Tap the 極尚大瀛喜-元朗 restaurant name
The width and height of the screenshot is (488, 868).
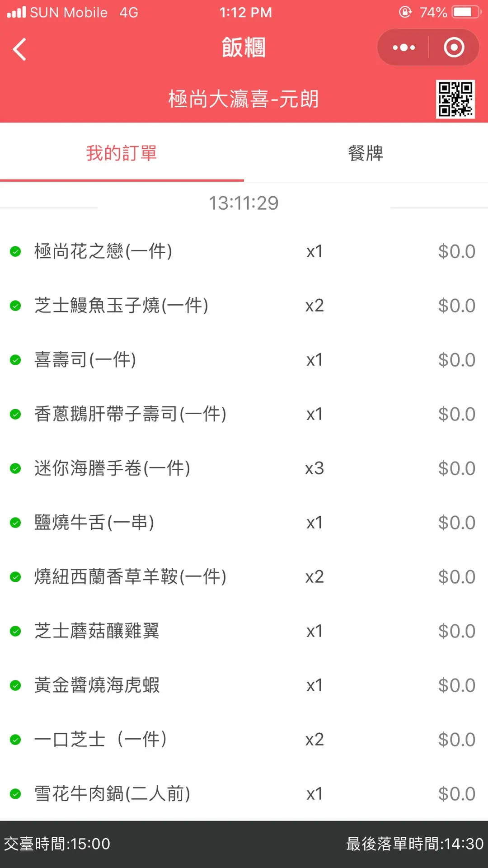coord(244,99)
